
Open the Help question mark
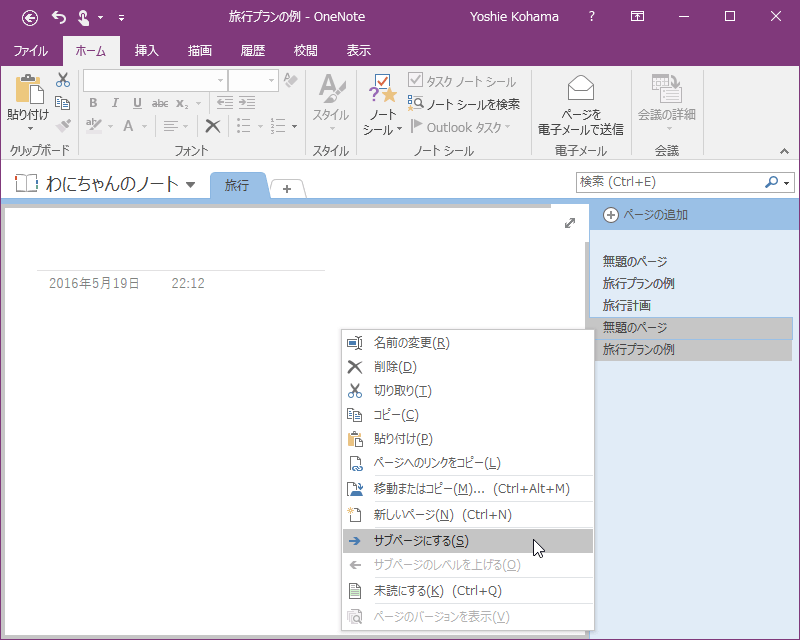point(591,16)
